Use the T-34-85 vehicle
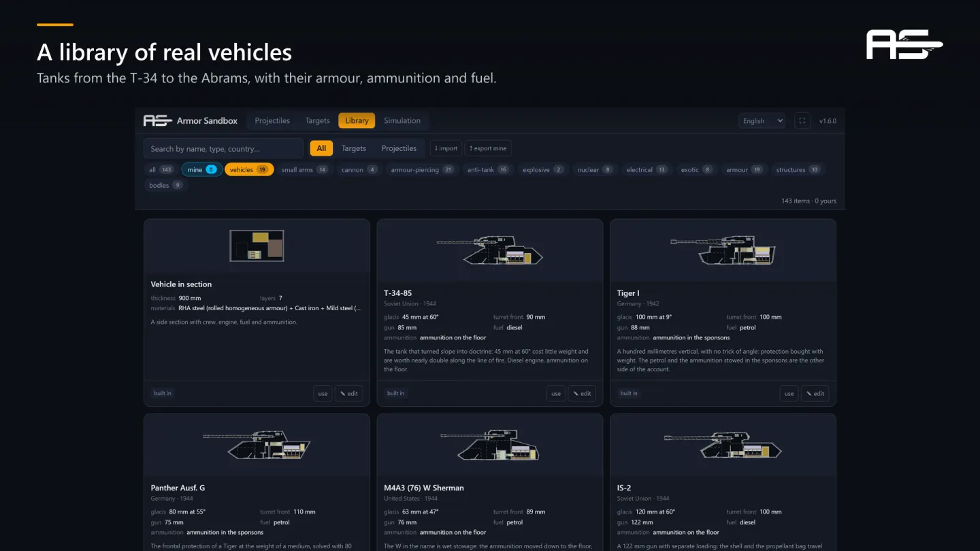980x551 pixels. pos(556,393)
